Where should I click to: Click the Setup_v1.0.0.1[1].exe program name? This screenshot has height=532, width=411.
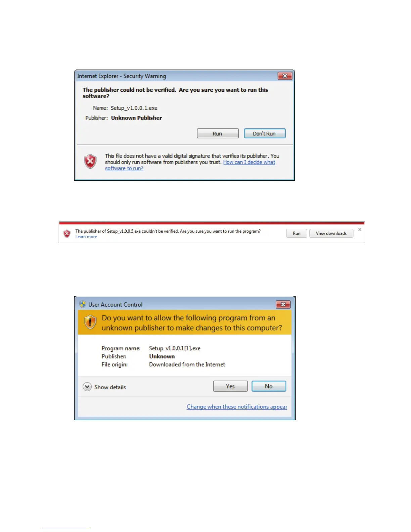click(175, 348)
